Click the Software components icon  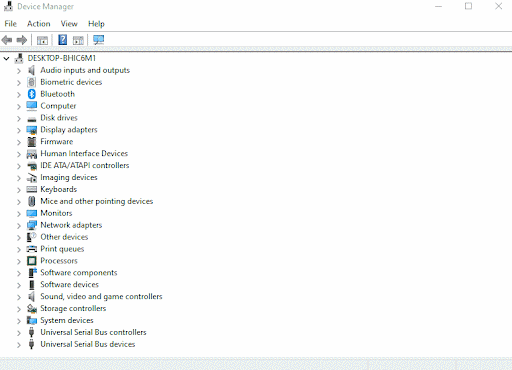(32, 273)
